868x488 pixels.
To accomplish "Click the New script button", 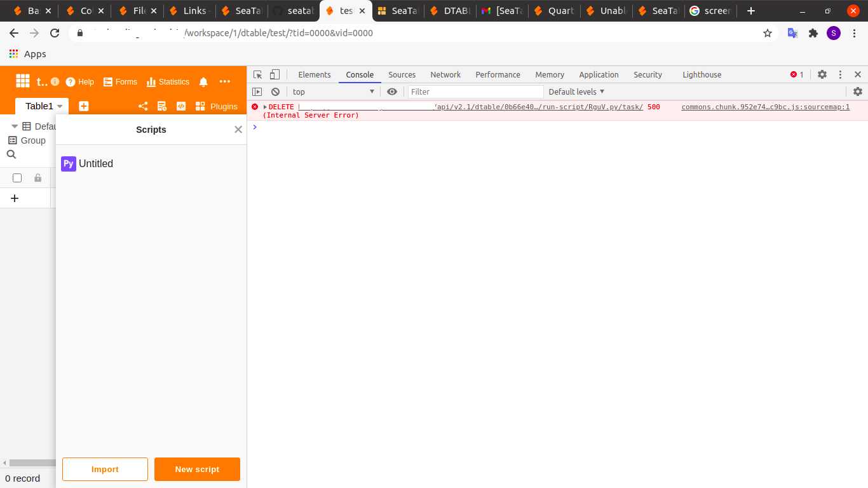I will (197, 469).
